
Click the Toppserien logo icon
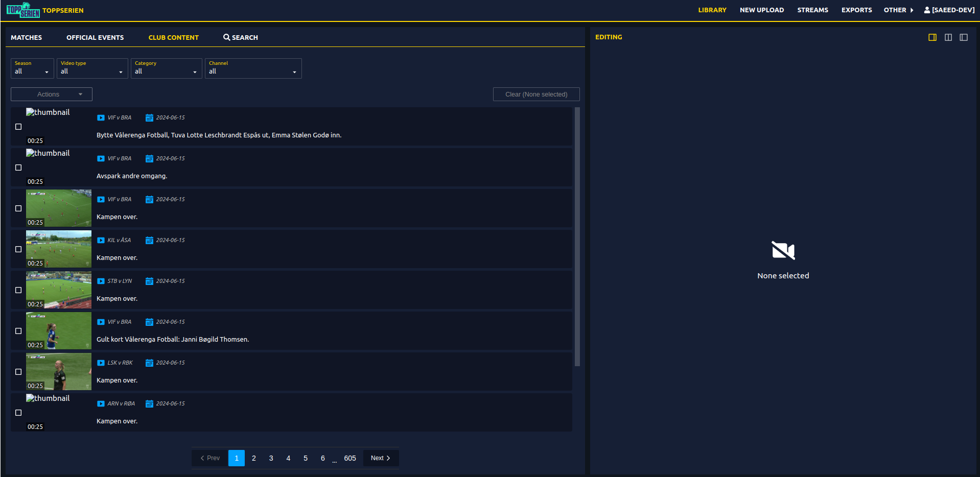[x=23, y=10]
